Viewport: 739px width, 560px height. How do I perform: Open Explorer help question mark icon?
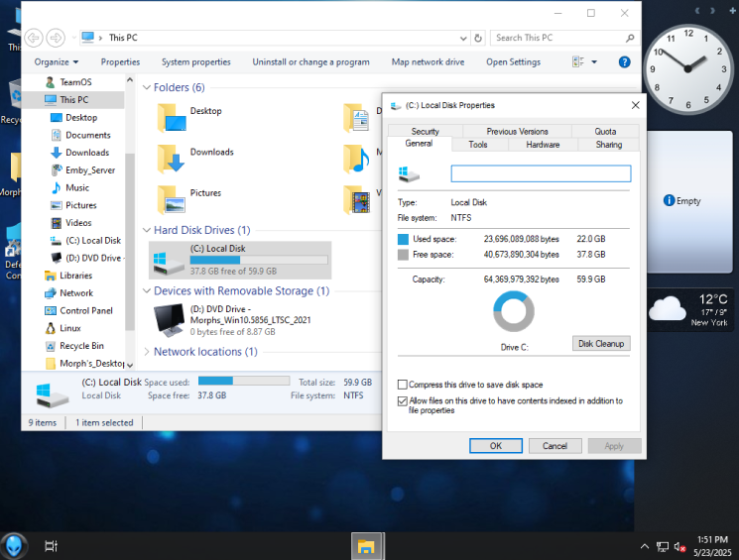[x=625, y=62]
